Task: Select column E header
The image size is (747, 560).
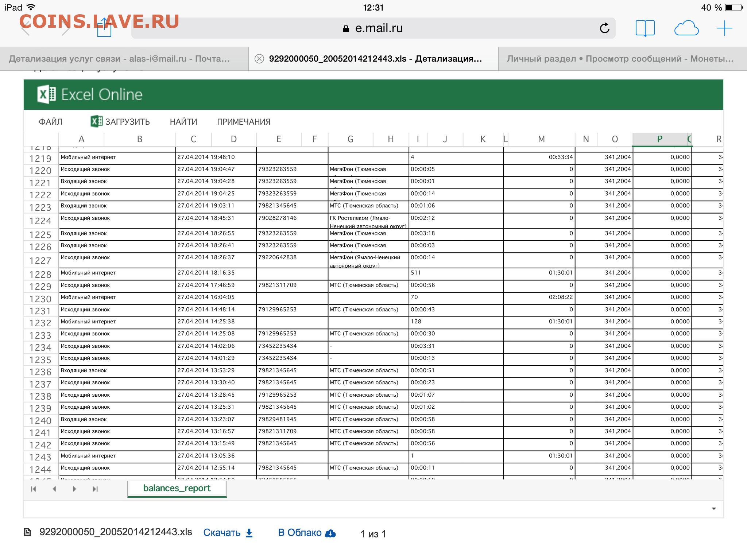Action: (279, 139)
